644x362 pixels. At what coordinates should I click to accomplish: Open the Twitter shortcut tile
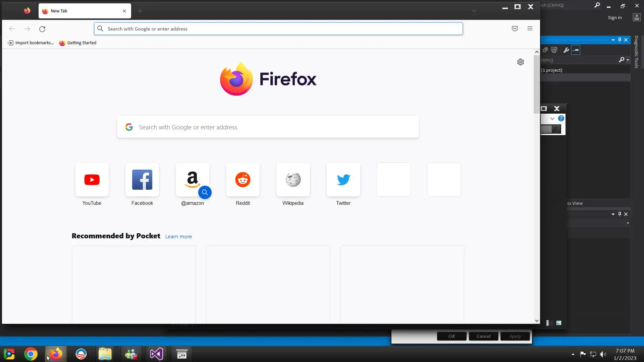(343, 180)
